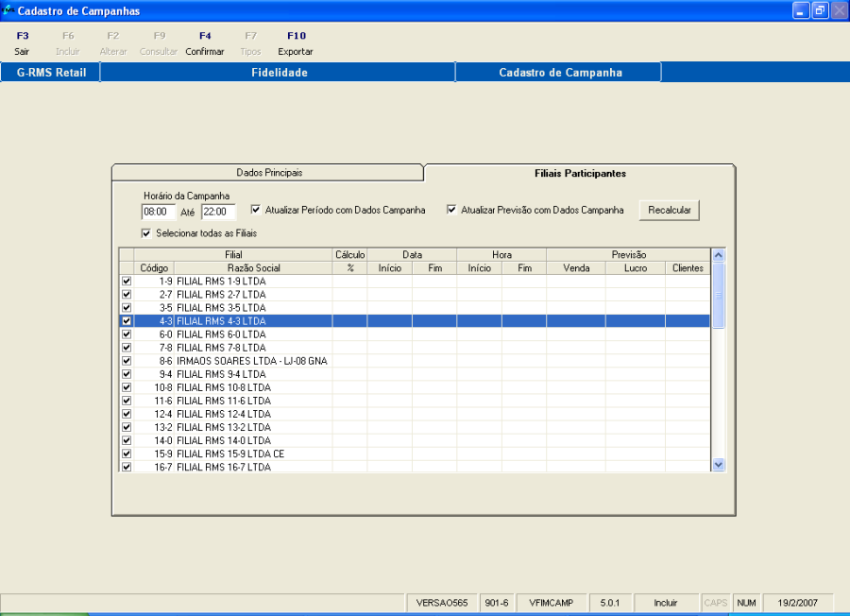Uncheck the FILIAL RMS 6-0 LTDA row
Screen dimensions: 850x616
click(127, 334)
